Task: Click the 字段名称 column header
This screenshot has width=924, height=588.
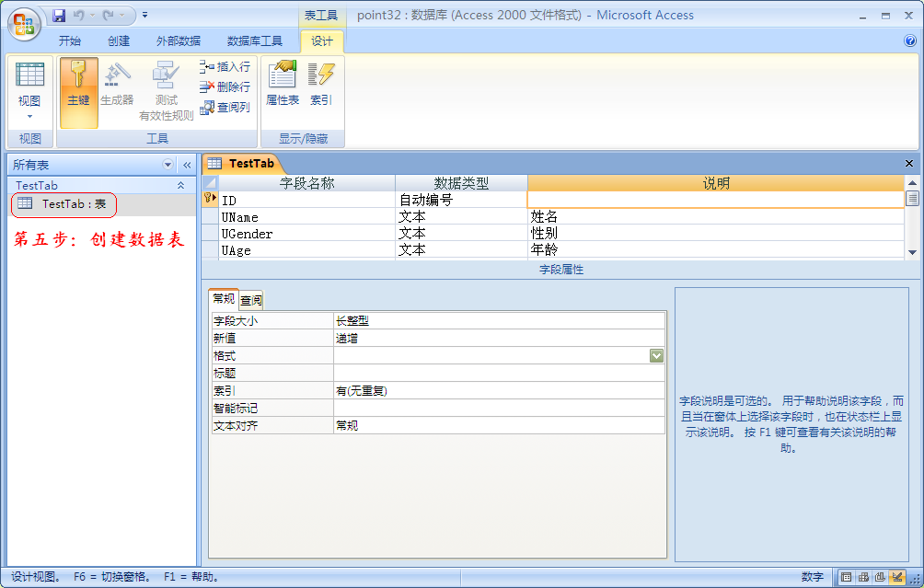Action: click(x=306, y=183)
